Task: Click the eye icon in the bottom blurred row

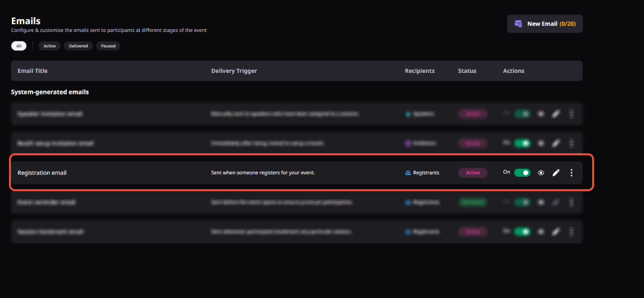Action: click(541, 232)
